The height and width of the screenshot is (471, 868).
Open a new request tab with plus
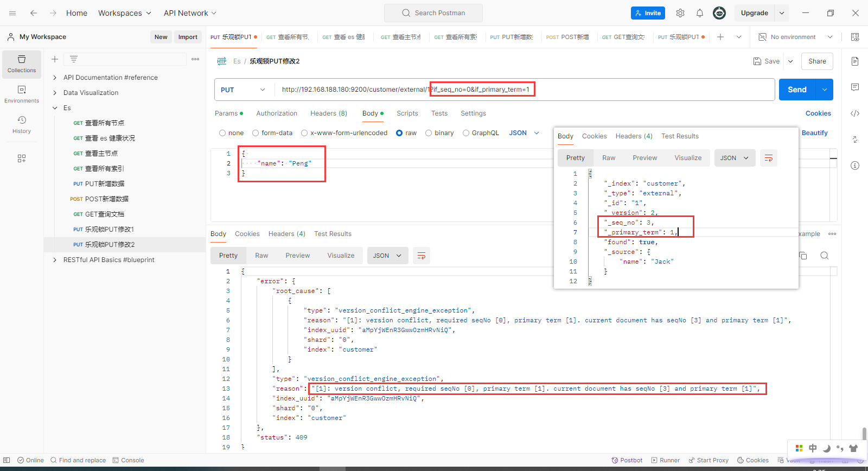720,37
